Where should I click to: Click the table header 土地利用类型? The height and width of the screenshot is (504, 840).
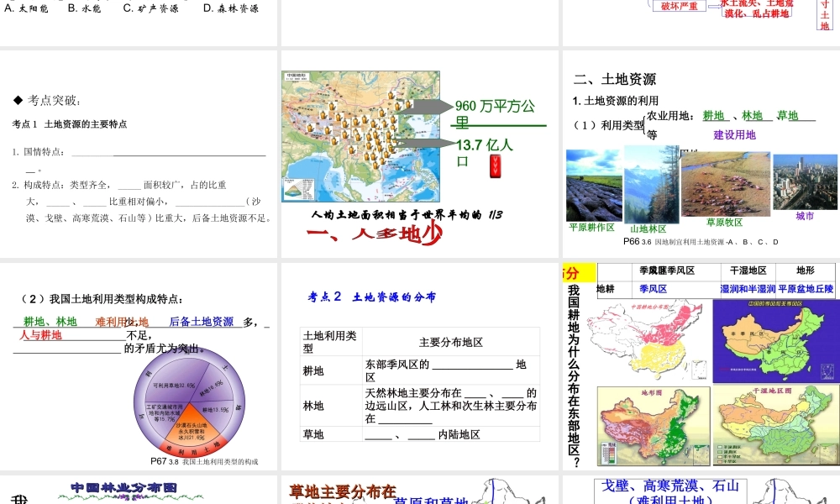(x=329, y=342)
